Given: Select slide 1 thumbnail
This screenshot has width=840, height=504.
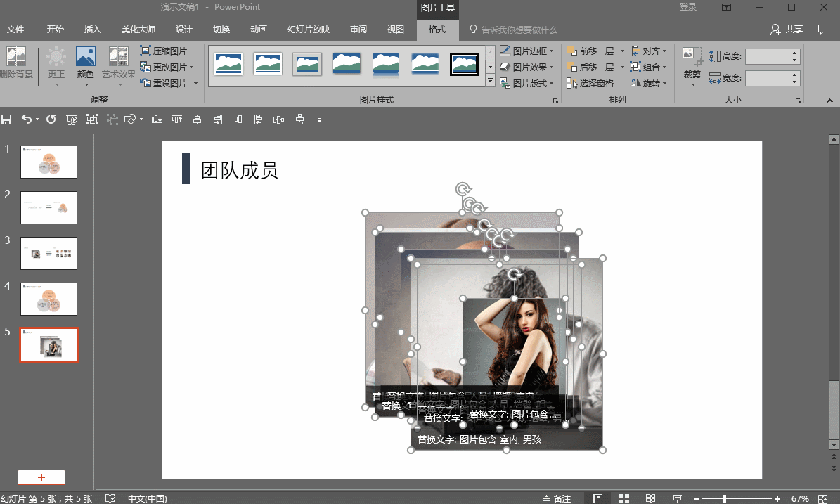Looking at the screenshot, I should [x=49, y=162].
